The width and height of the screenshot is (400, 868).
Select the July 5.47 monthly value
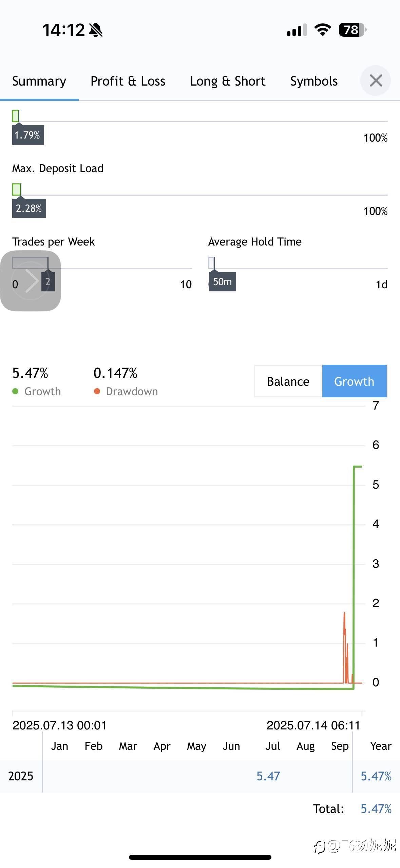pos(268,776)
